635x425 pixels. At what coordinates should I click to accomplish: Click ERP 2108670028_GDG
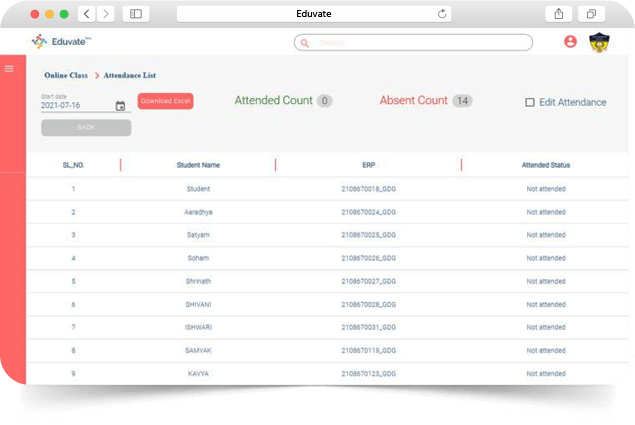point(369,305)
